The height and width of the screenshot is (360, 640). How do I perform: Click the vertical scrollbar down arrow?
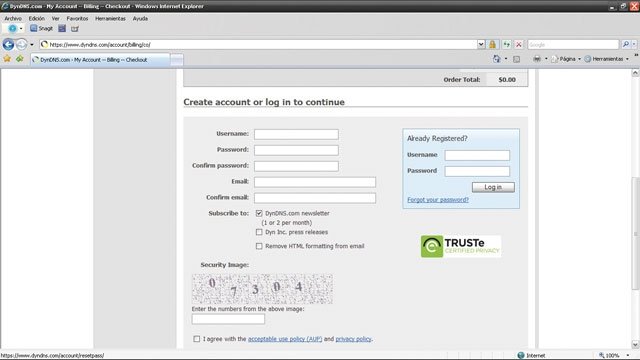635,344
